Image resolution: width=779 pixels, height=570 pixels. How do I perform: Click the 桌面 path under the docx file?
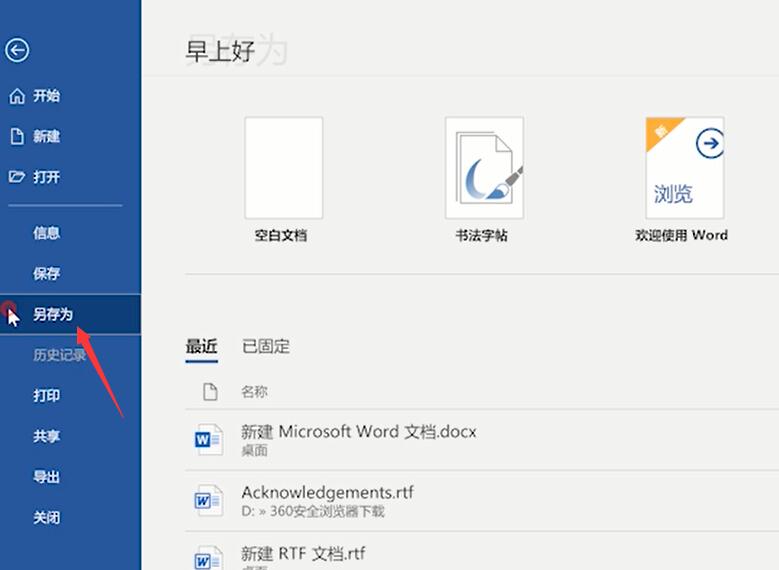(x=254, y=451)
